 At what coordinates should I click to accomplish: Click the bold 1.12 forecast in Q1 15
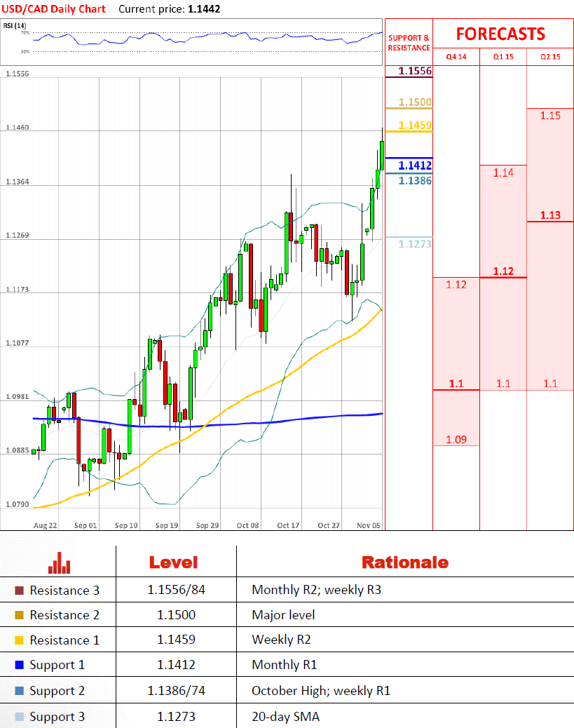503,271
